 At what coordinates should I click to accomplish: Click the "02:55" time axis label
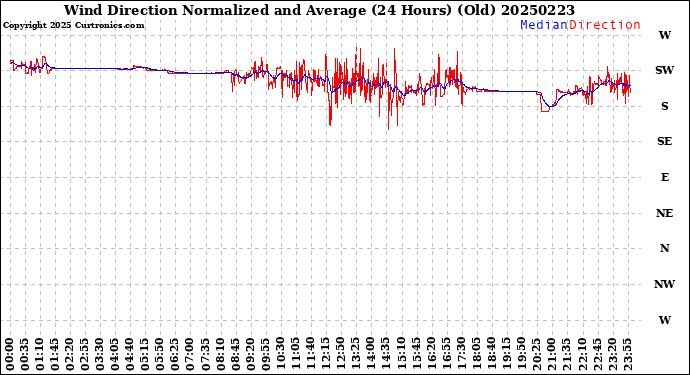(85, 354)
